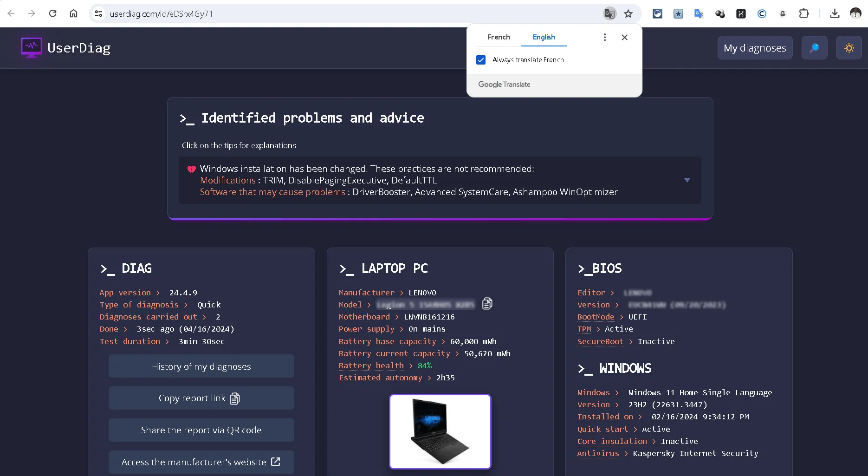
Task: Toggle light theme with sun icon
Action: tap(849, 48)
